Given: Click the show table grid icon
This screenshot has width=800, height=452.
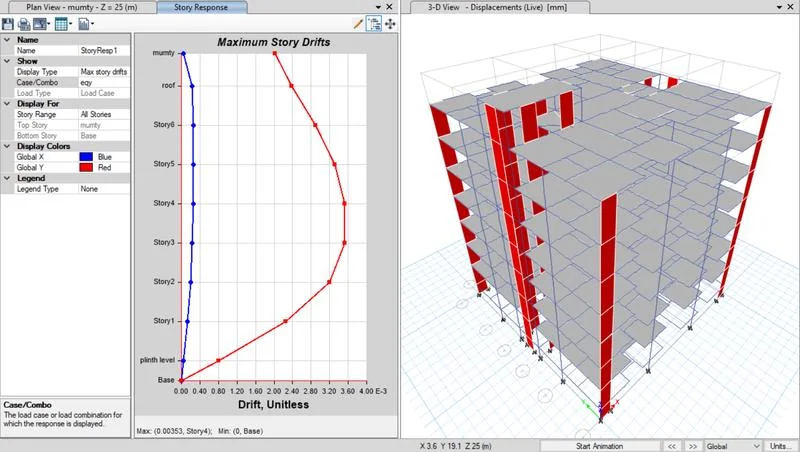Looking at the screenshot, I should (x=61, y=24).
